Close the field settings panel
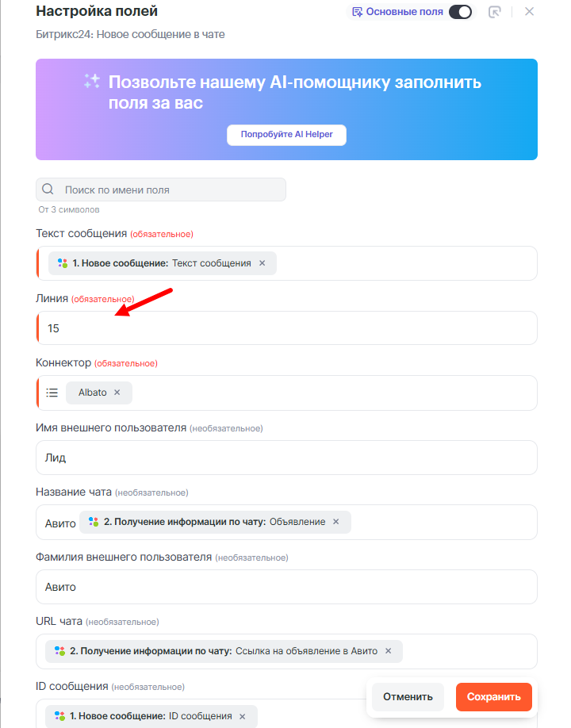 [x=530, y=12]
